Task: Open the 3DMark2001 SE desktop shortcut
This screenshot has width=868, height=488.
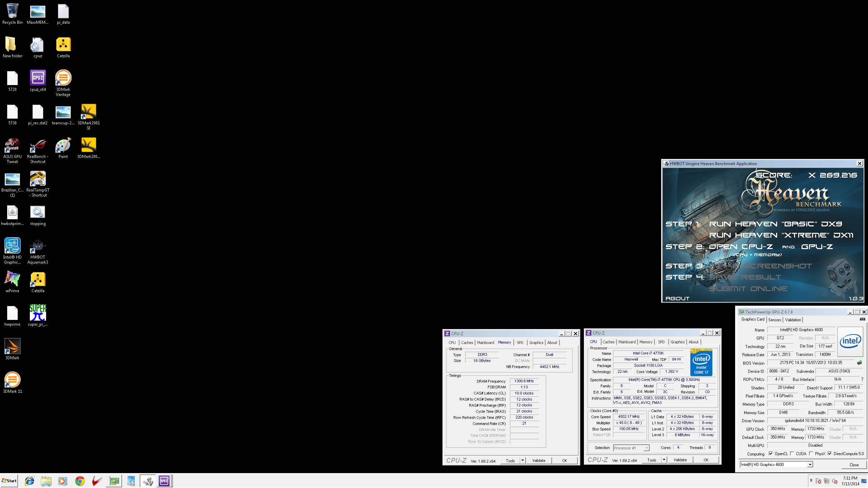Action: click(88, 117)
